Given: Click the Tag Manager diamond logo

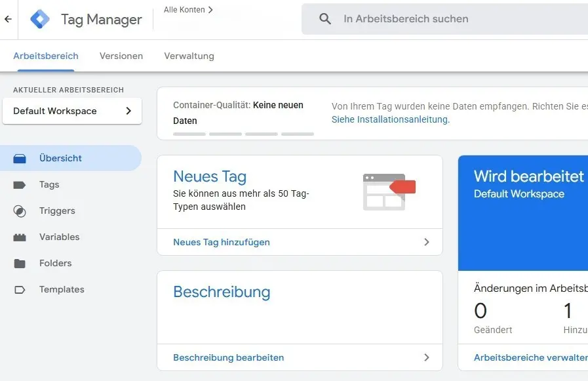Looking at the screenshot, I should tap(39, 19).
